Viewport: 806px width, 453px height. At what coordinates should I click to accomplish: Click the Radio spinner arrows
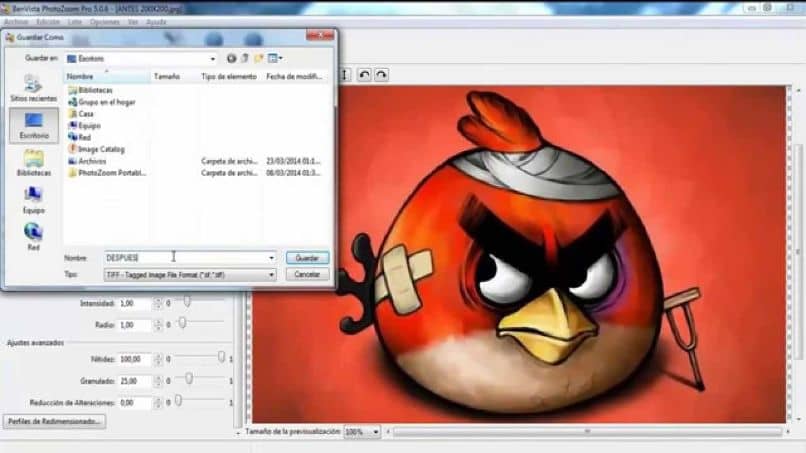[x=157, y=325]
